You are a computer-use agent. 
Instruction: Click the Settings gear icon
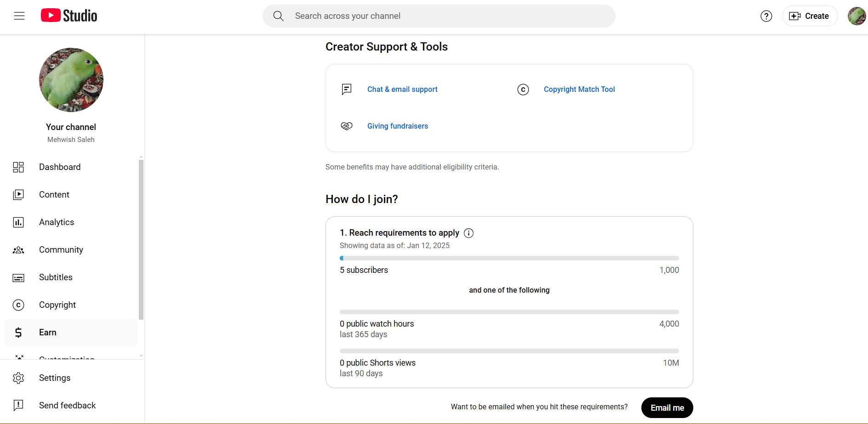coord(18,378)
